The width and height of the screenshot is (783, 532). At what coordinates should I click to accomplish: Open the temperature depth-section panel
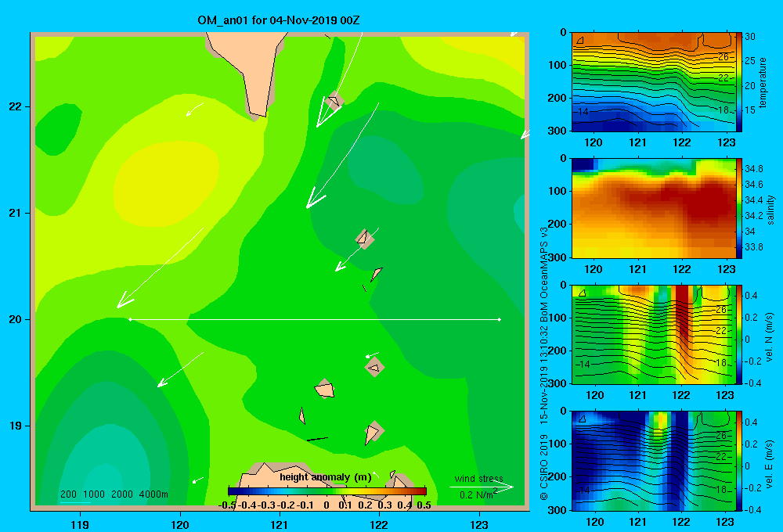[x=654, y=82]
